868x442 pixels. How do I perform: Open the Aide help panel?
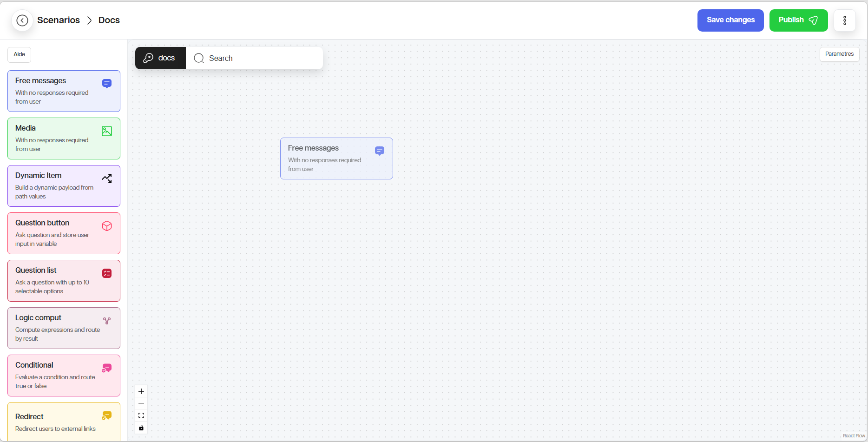tap(20, 54)
